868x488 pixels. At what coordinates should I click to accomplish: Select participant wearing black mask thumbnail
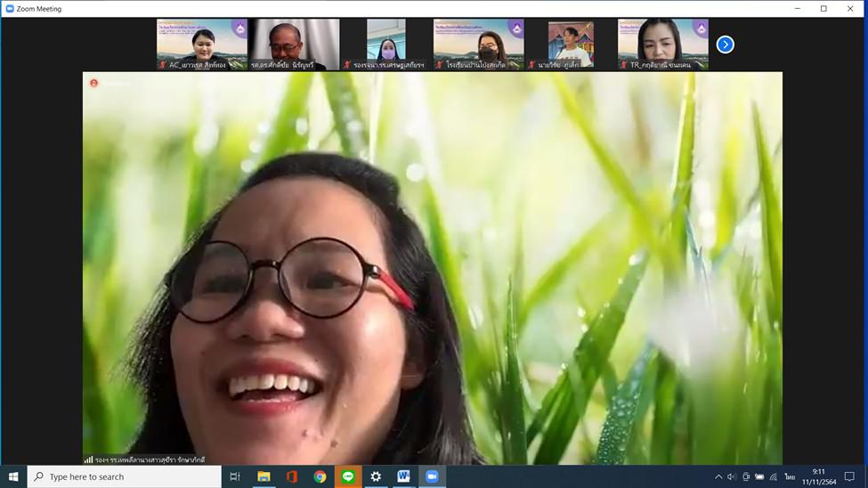pyautogui.click(x=479, y=45)
